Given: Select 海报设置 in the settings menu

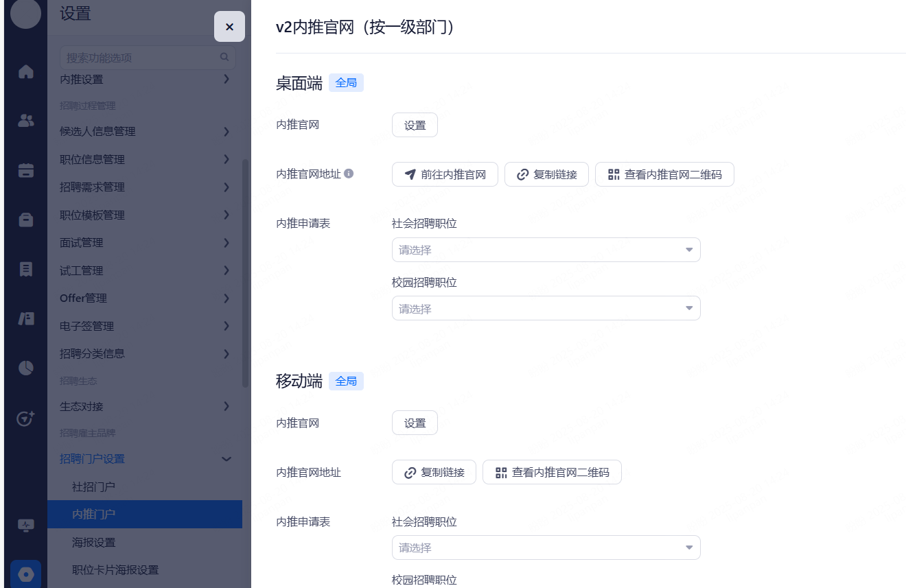Looking at the screenshot, I should (x=93, y=543).
